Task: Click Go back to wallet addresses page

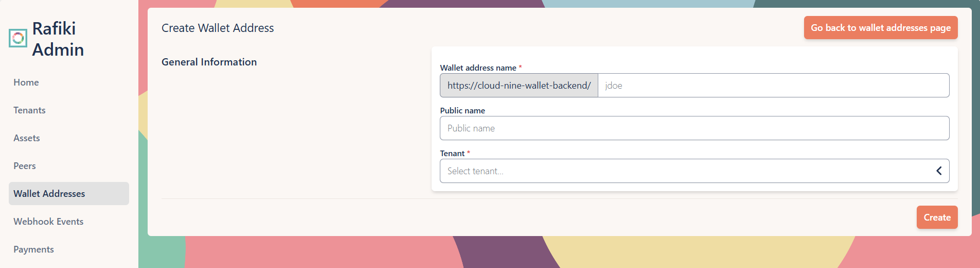Action: [880, 28]
